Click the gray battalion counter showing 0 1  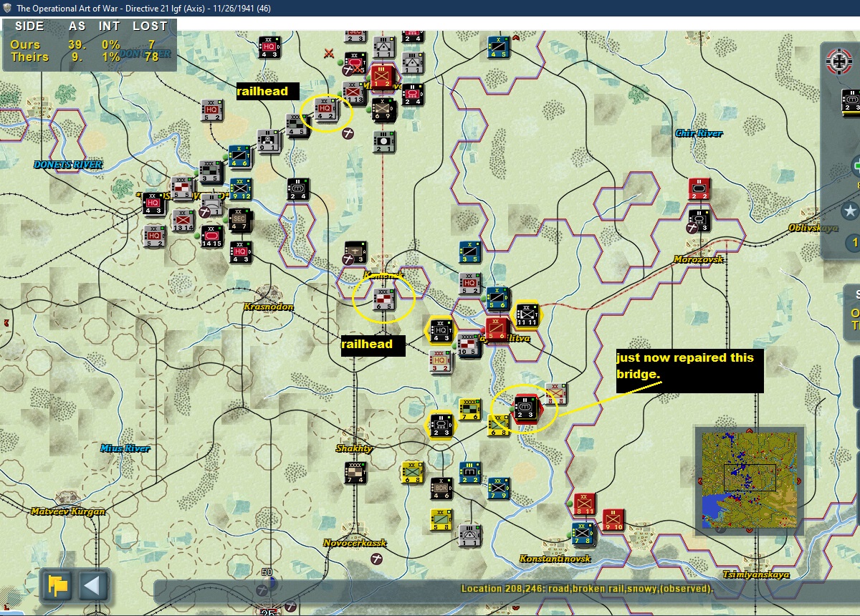(x=269, y=141)
